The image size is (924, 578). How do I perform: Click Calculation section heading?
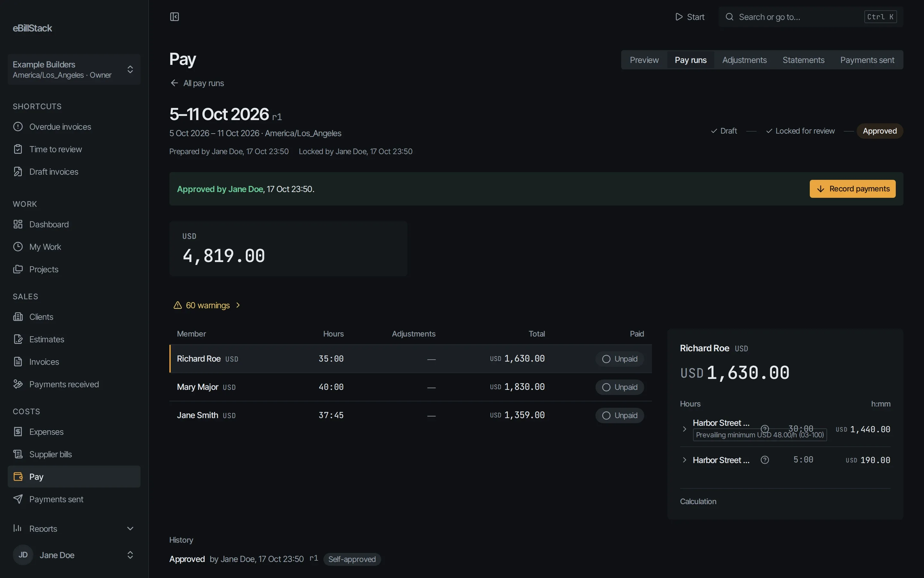[698, 502]
